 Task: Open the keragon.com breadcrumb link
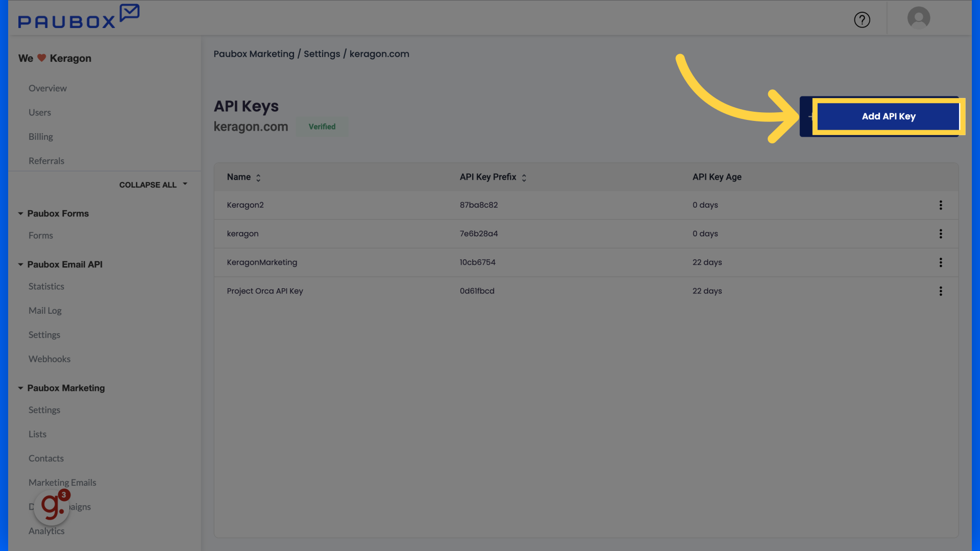click(379, 54)
